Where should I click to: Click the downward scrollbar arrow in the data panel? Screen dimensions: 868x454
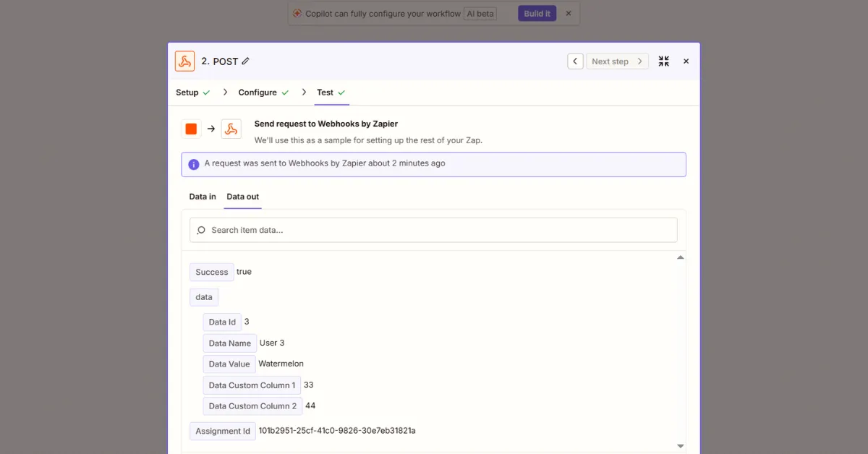(x=680, y=445)
